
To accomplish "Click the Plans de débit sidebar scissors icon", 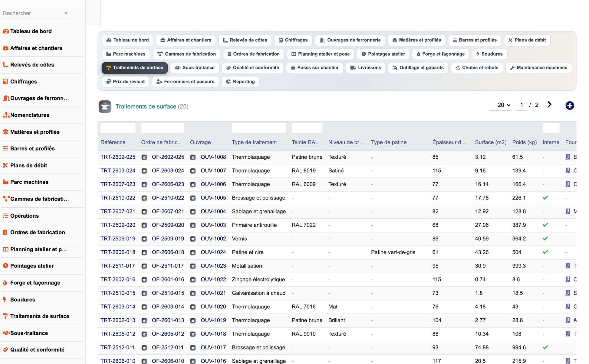I will coord(5,165).
